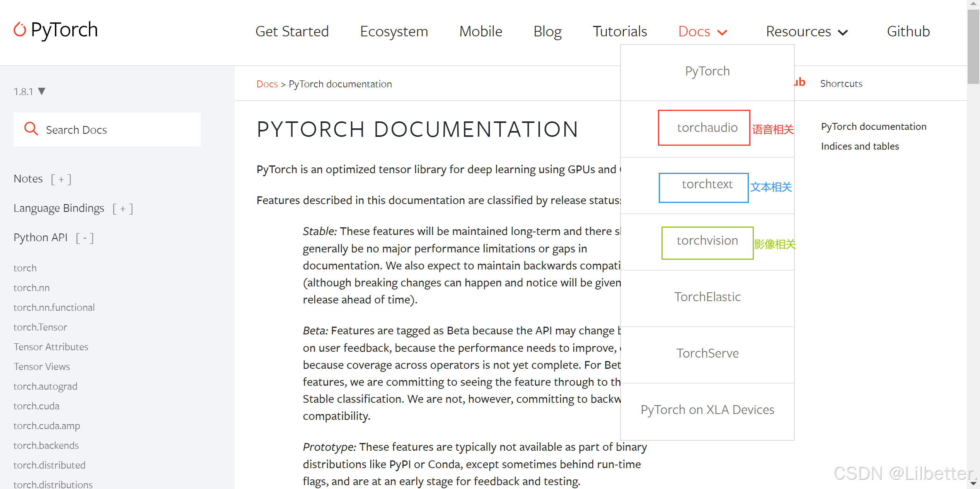Image resolution: width=980 pixels, height=489 pixels.
Task: Select torchvision from Docs menu
Action: (x=707, y=240)
